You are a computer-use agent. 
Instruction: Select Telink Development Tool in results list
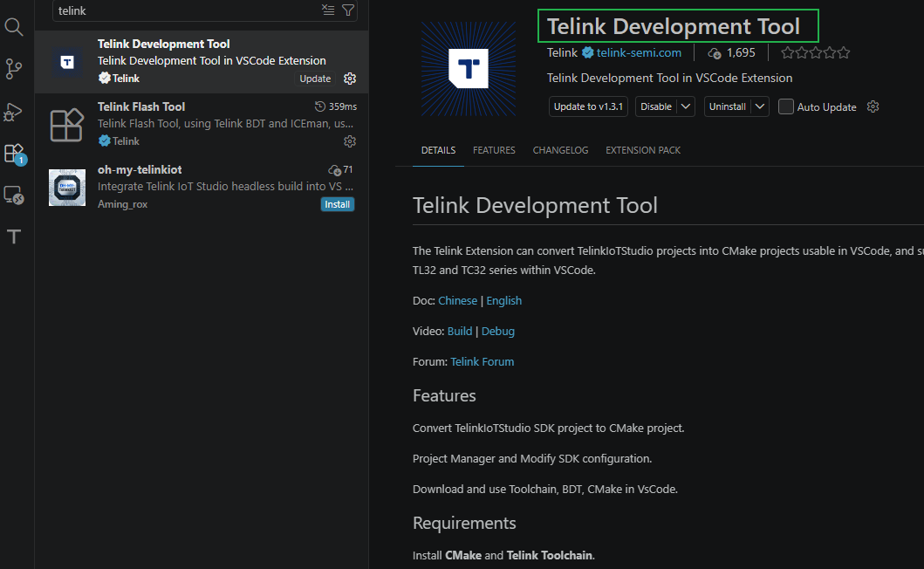point(202,61)
